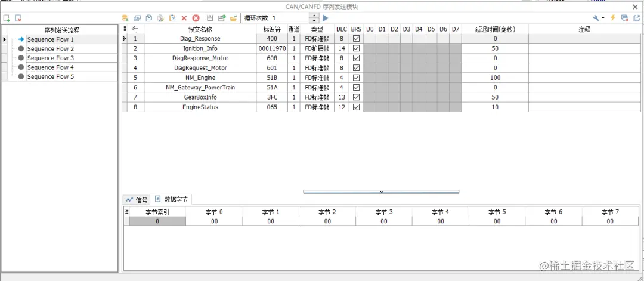The height and width of the screenshot is (281, 644).
Task: Click delay value 100 for NM_Engine
Action: (x=495, y=78)
